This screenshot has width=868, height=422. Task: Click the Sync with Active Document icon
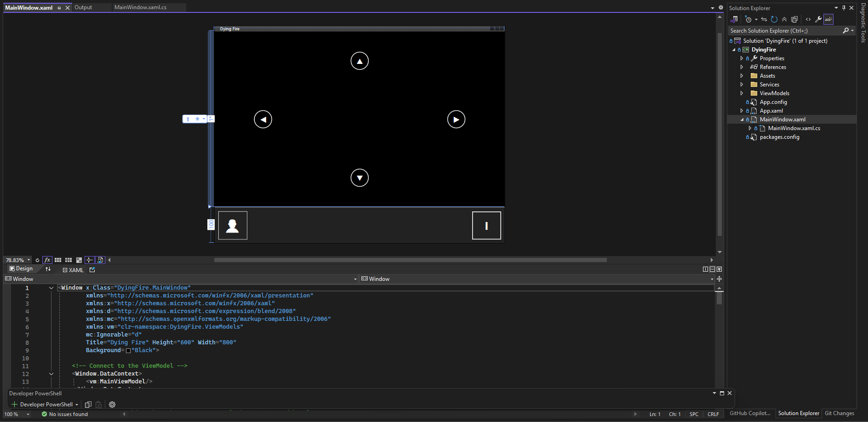(x=764, y=19)
